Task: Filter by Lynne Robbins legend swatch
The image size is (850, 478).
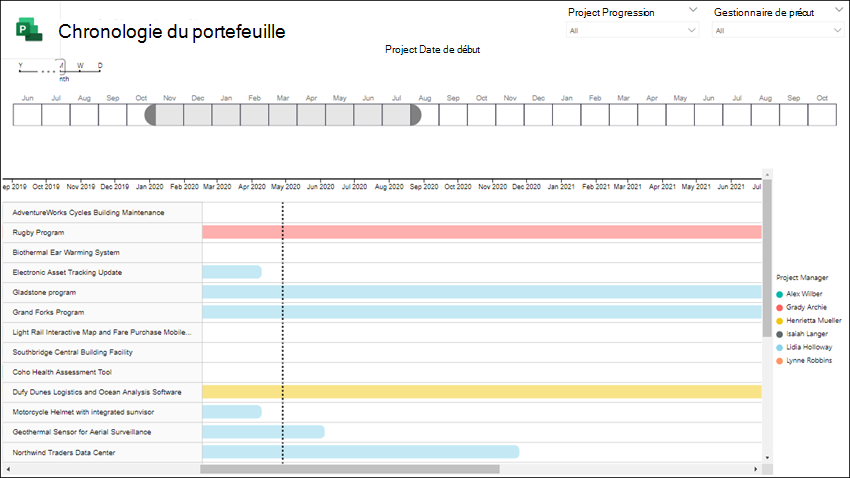Action: 780,361
